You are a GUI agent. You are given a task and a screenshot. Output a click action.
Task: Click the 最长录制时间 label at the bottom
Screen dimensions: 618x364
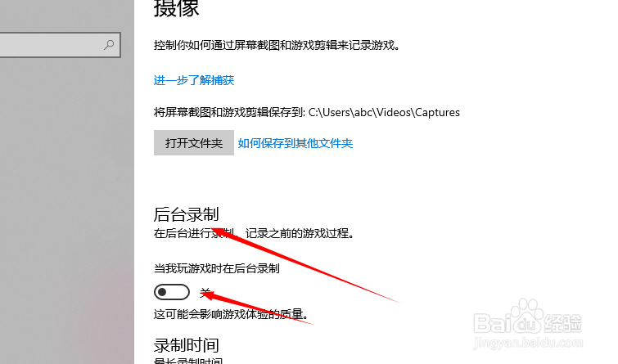tap(188, 360)
